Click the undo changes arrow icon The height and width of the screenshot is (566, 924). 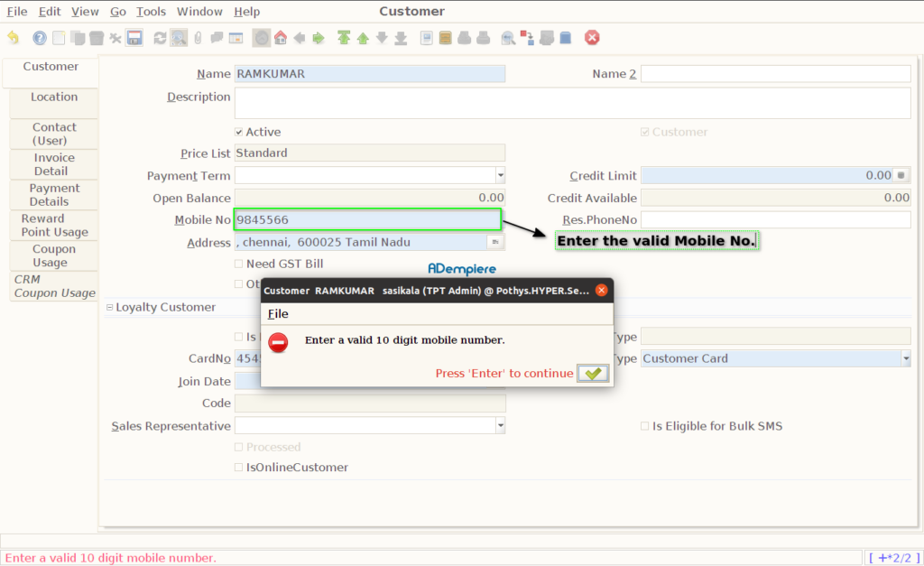tap(13, 38)
